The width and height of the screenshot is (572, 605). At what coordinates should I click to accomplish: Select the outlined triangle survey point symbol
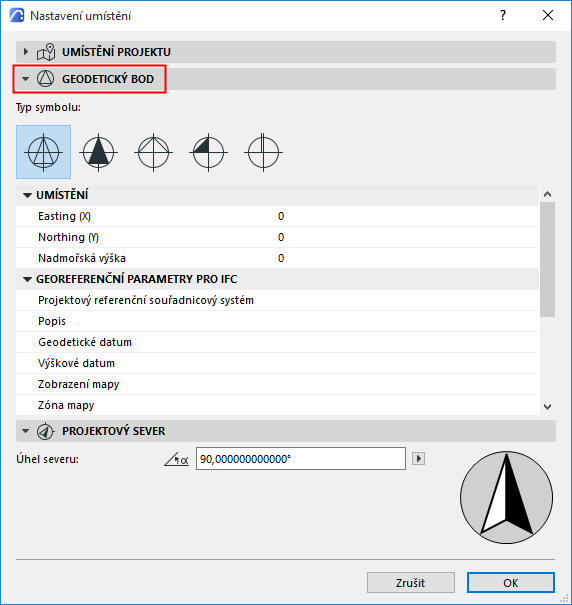(x=44, y=152)
